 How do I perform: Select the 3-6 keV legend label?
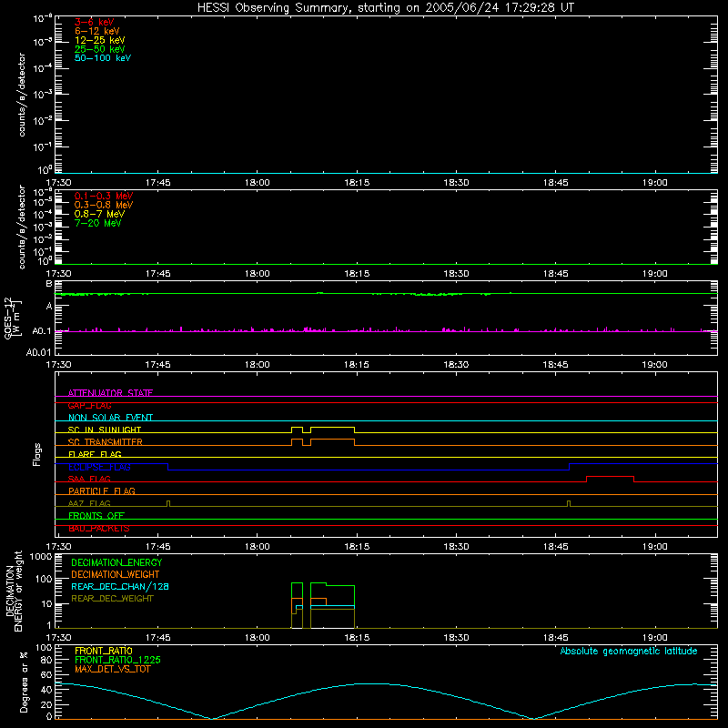[94, 22]
